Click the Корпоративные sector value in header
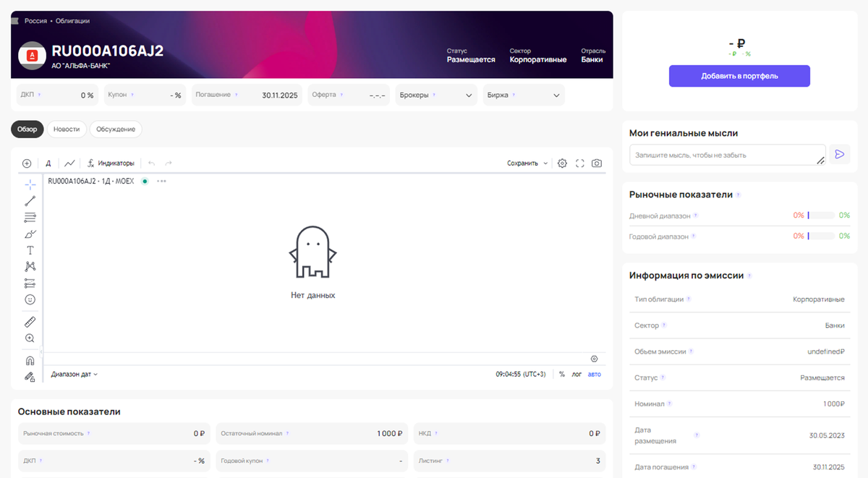868x478 pixels. [537, 60]
